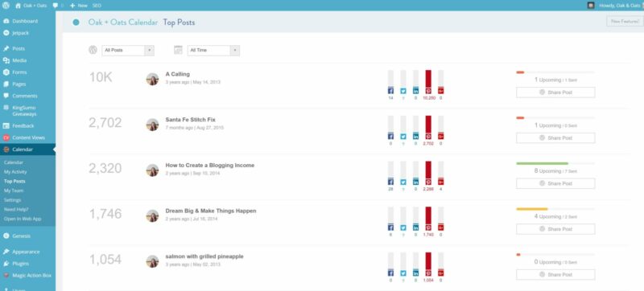
Task: Click the New Features button
Action: pos(625,22)
